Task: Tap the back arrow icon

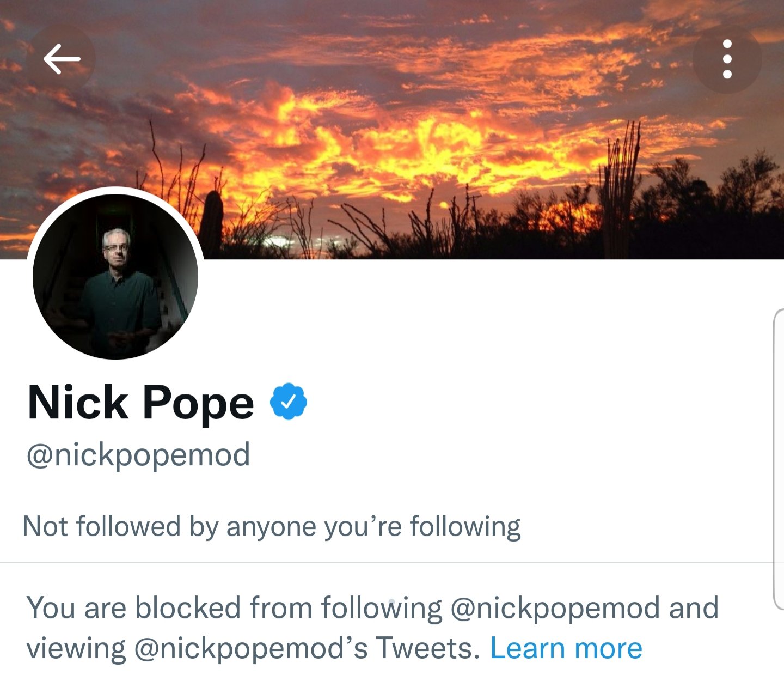Action: (x=62, y=59)
